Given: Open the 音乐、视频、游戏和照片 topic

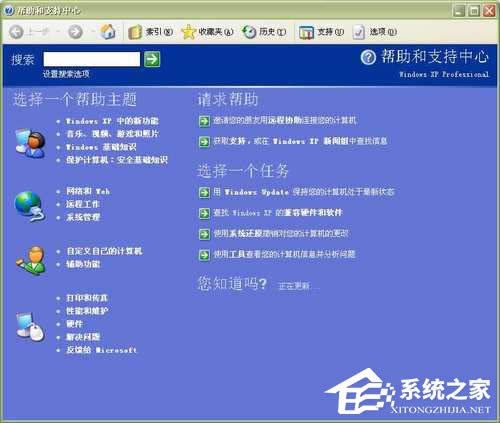Looking at the screenshot, I should pyautogui.click(x=112, y=134).
